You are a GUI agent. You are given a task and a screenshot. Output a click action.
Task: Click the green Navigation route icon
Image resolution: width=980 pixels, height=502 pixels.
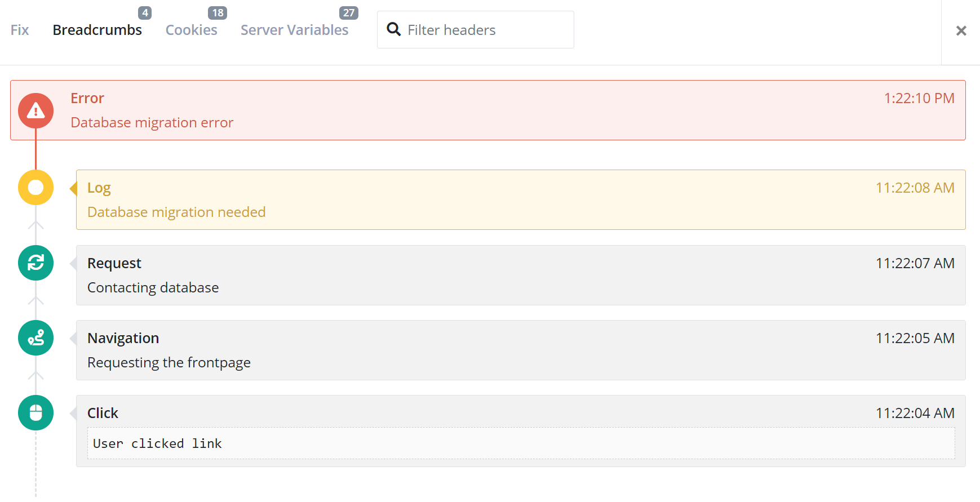pyautogui.click(x=36, y=337)
